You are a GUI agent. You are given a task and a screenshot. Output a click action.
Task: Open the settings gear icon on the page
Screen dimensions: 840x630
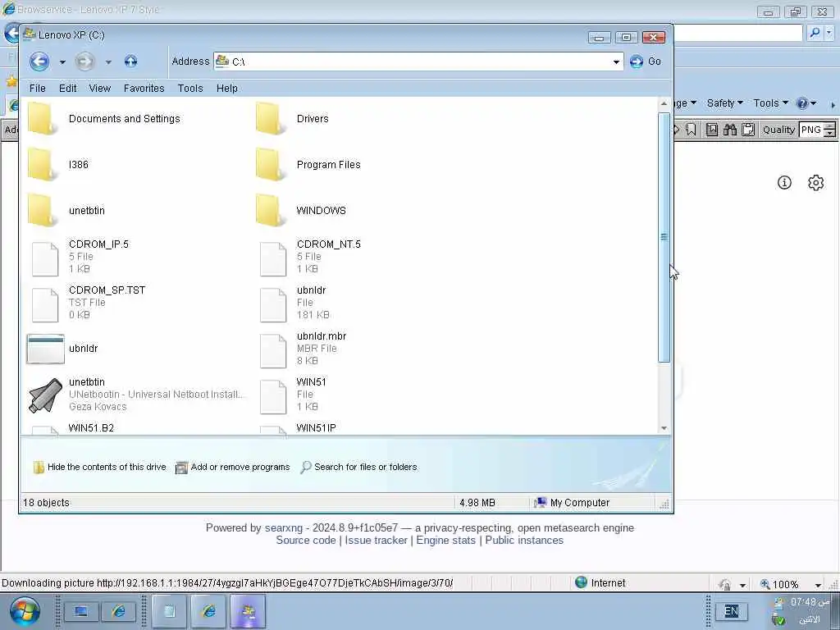(x=815, y=183)
